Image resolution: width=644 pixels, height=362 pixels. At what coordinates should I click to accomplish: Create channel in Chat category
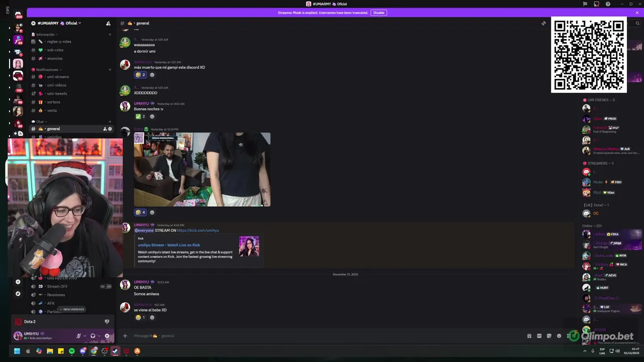pos(110,122)
